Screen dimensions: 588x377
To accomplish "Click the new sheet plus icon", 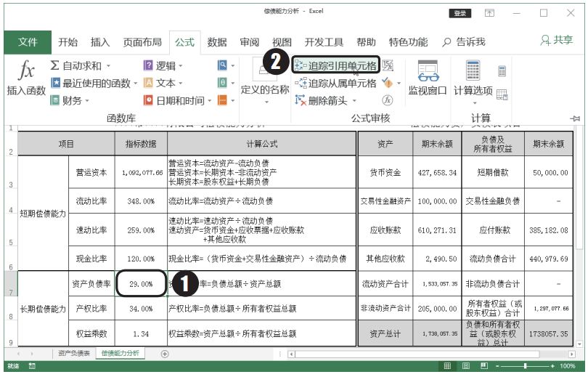I will point(165,353).
